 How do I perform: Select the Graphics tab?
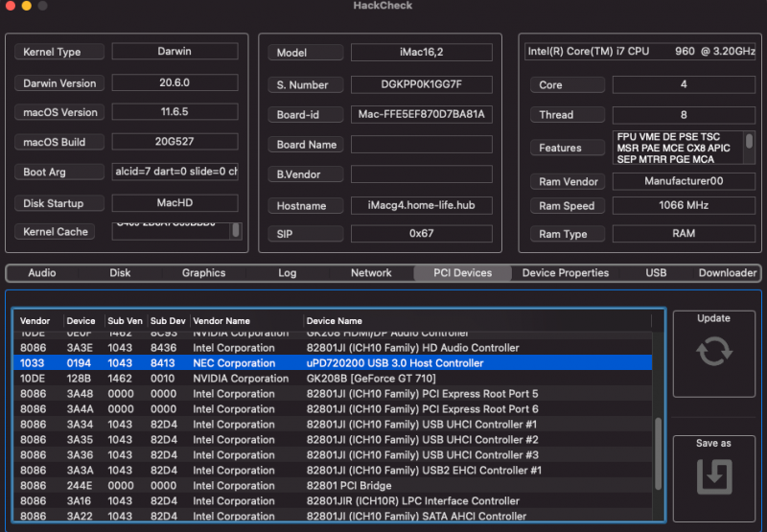point(203,273)
